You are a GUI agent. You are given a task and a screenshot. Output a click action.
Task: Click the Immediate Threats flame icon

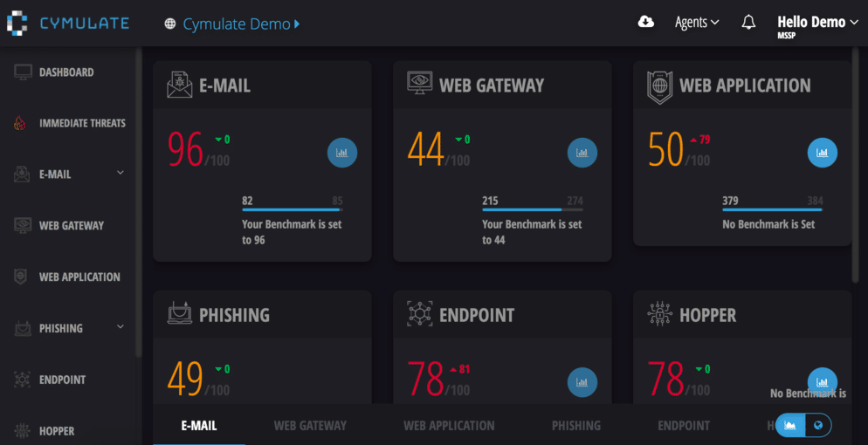tap(20, 123)
